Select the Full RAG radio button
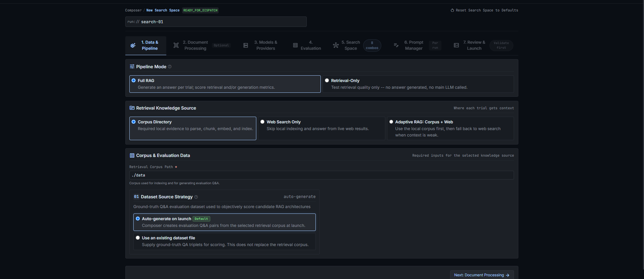 (134, 80)
